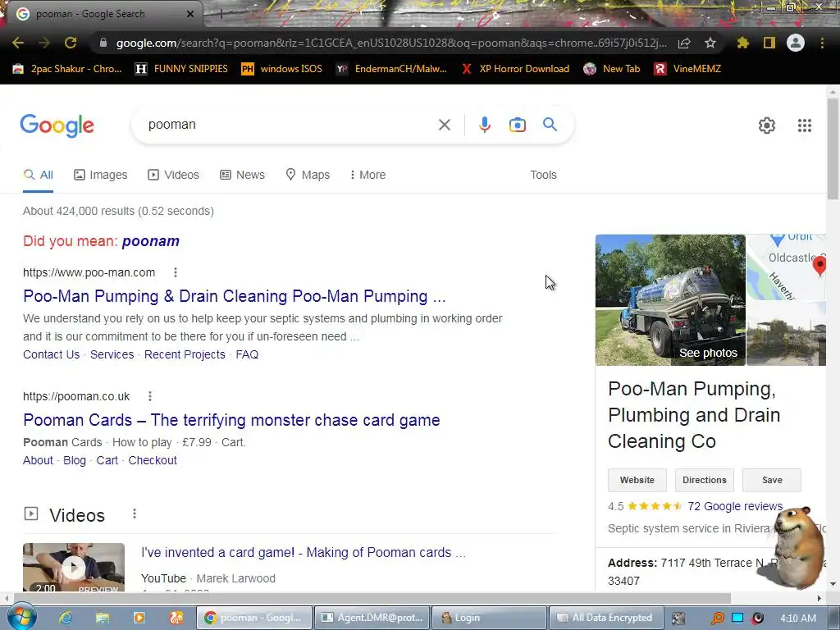Click the vertical scrollbar thumb

click(x=833, y=149)
